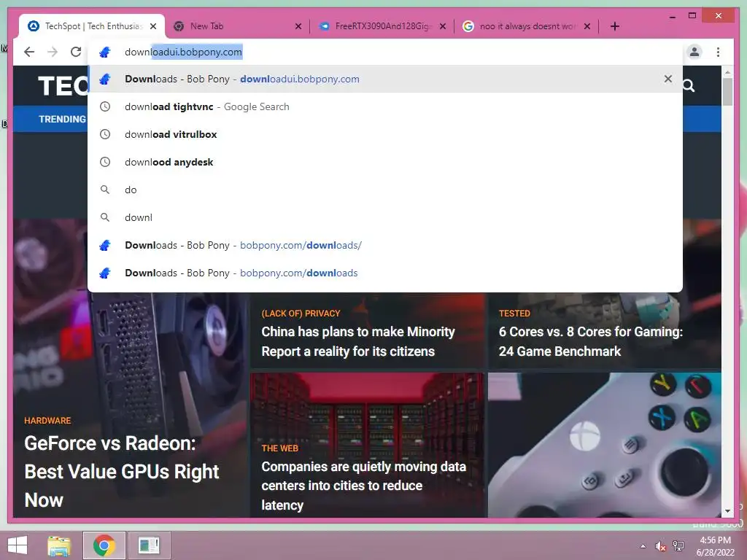Open File Explorer from the taskbar
The width and height of the screenshot is (747, 560).
click(59, 545)
